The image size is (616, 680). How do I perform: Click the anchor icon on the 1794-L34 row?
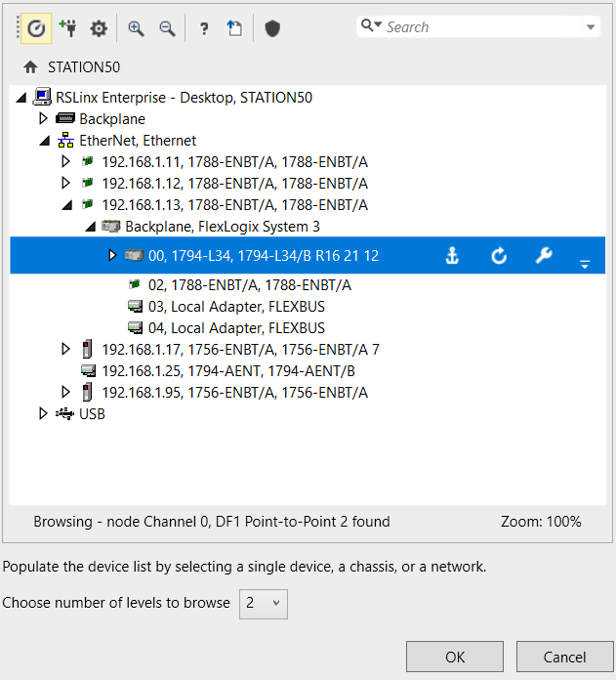(x=452, y=255)
